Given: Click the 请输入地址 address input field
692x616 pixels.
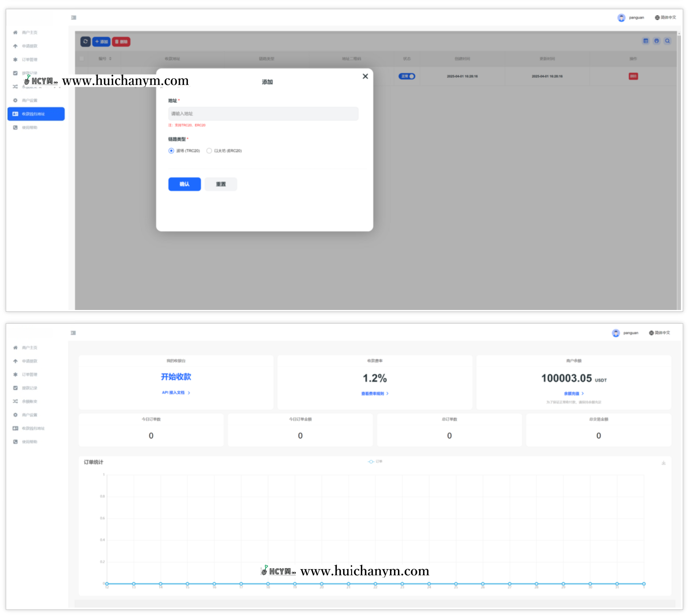Looking at the screenshot, I should point(263,114).
